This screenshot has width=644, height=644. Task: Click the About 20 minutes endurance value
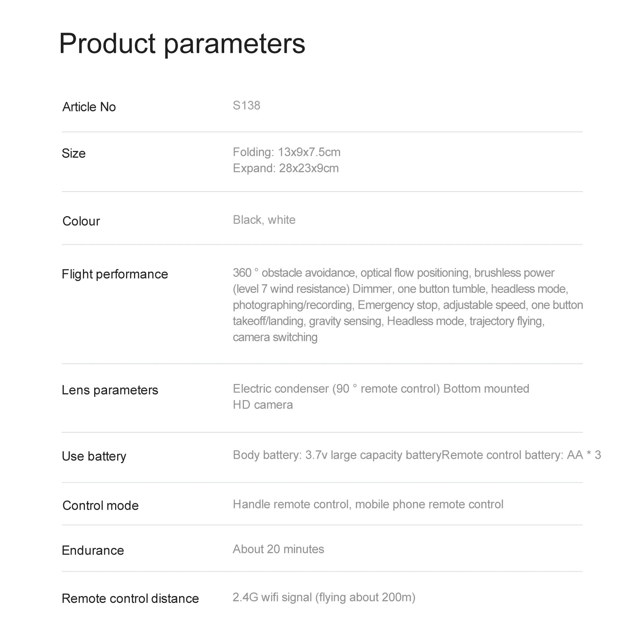click(278, 549)
